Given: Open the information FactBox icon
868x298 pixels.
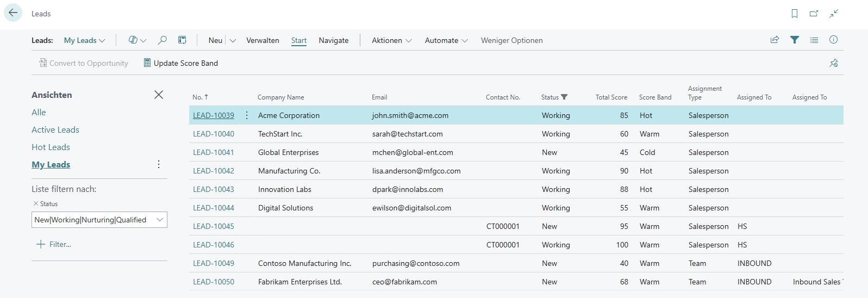Looking at the screenshot, I should click(834, 40).
